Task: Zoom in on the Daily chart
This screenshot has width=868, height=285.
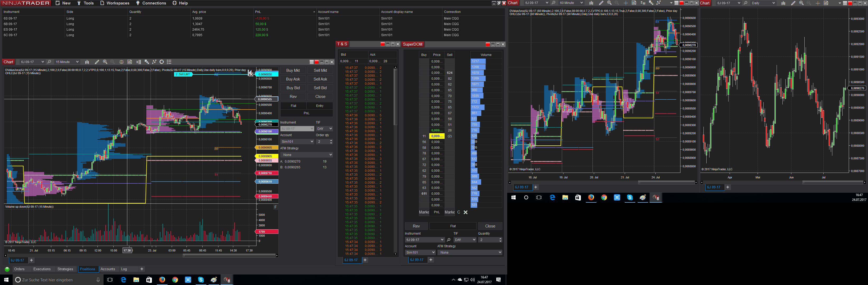Action: pos(801,3)
